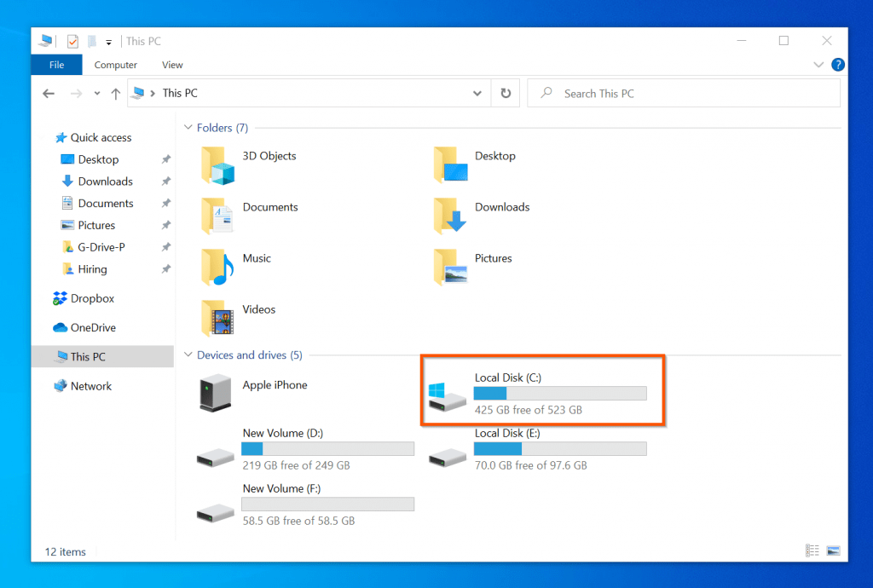Select the 3D Objects folder icon

pyautogui.click(x=217, y=166)
